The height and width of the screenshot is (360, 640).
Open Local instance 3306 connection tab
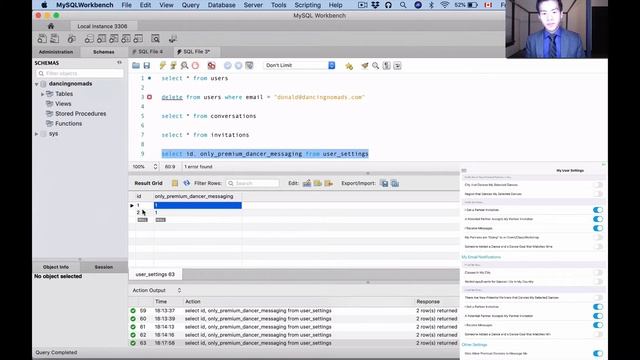pos(102,26)
